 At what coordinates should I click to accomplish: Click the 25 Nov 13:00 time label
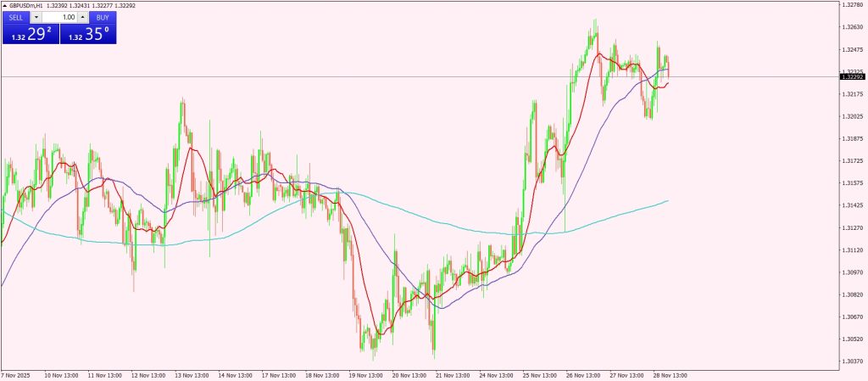pyautogui.click(x=542, y=375)
